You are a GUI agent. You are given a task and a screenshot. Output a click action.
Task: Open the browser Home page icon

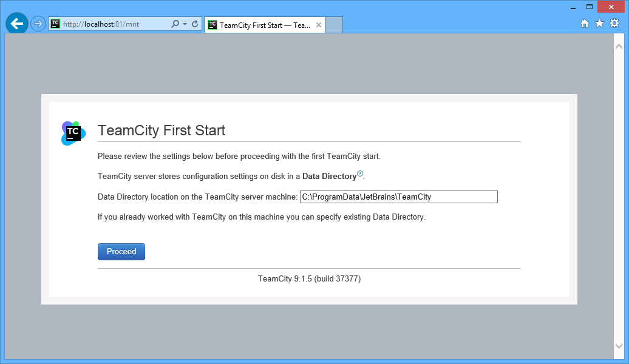pos(585,24)
